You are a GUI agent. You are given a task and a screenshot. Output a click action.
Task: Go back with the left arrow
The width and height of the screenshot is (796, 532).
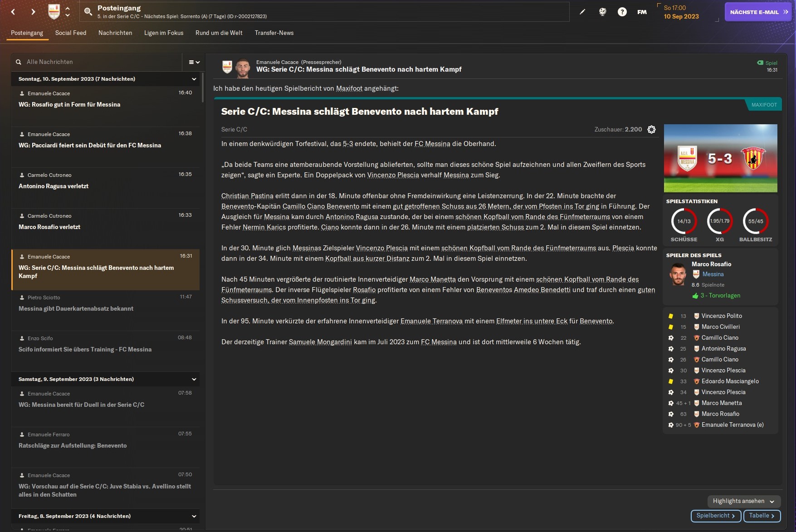click(x=13, y=12)
